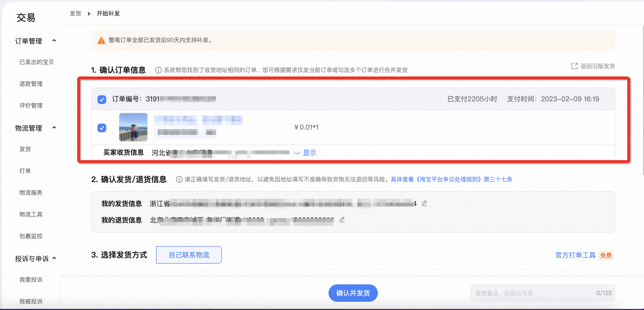Open 评价管理 in the sidebar
This screenshot has height=310, width=644.
(x=31, y=105)
